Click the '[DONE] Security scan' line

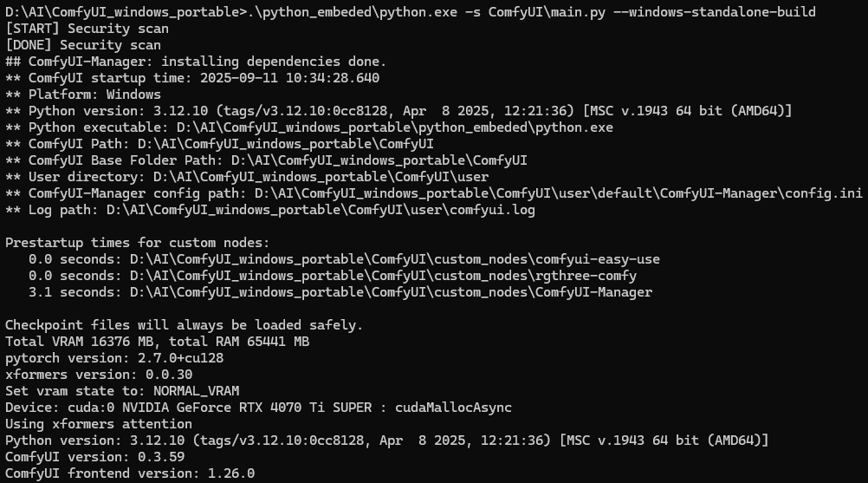[x=83, y=45]
